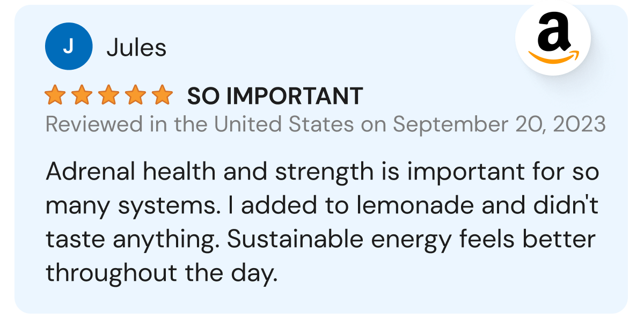644x319 pixels.
Task: Click the text throughout the day
Action: coord(162,273)
